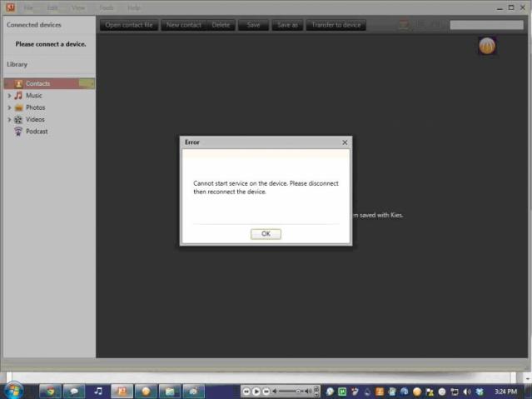532x399 pixels.
Task: Open the View menu
Action: tap(78, 7)
